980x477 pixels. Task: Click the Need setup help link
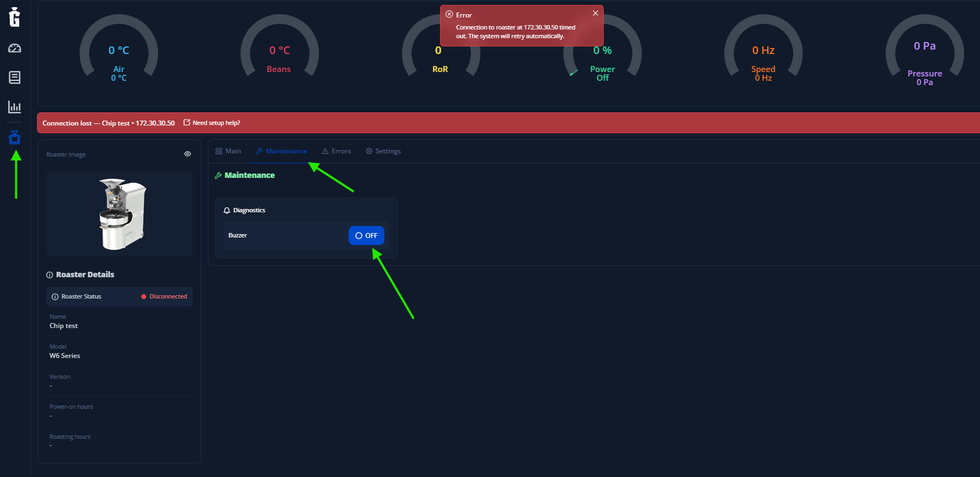(212, 123)
